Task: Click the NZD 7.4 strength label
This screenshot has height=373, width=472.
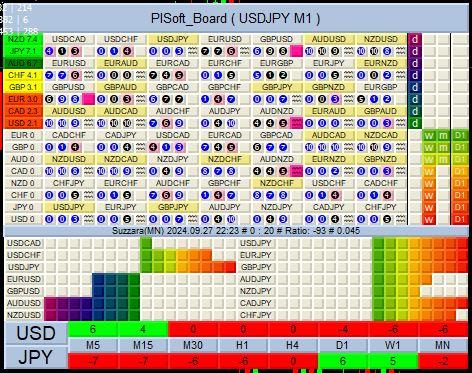Action: pyautogui.click(x=23, y=39)
